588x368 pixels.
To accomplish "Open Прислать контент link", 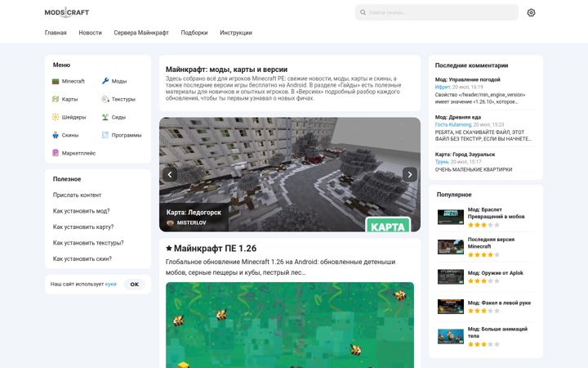I will point(77,195).
